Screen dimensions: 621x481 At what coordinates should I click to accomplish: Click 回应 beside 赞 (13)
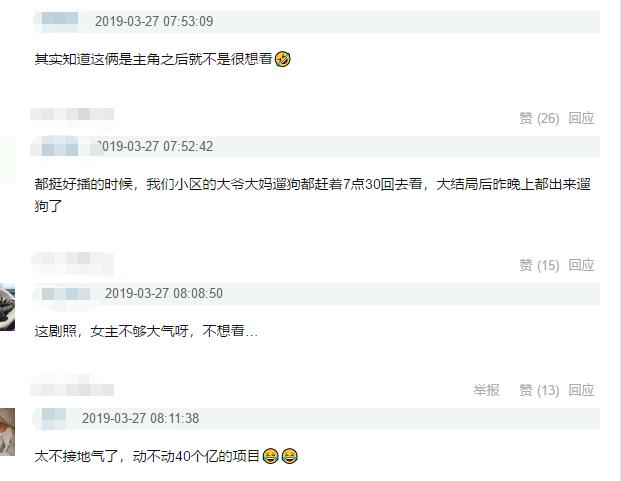coord(581,390)
